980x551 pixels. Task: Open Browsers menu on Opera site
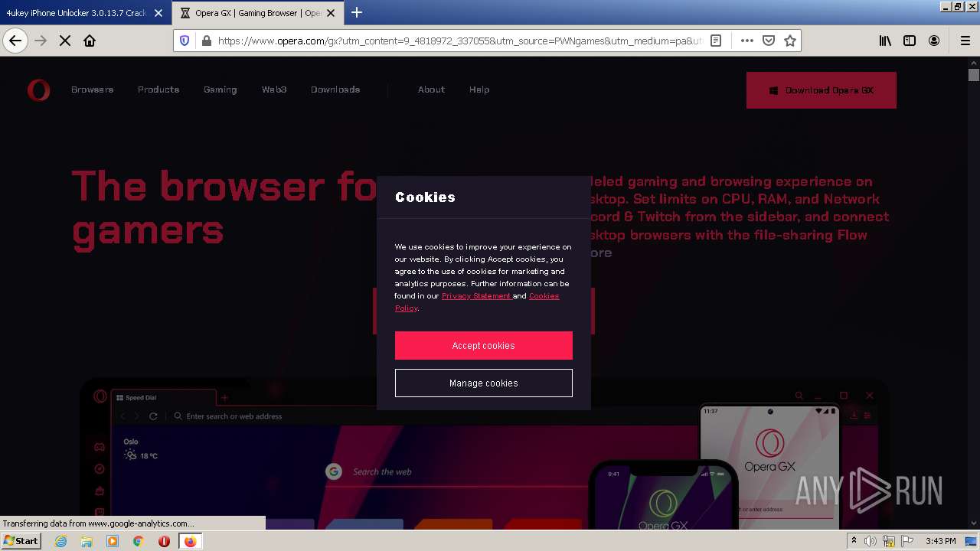[x=92, y=90]
